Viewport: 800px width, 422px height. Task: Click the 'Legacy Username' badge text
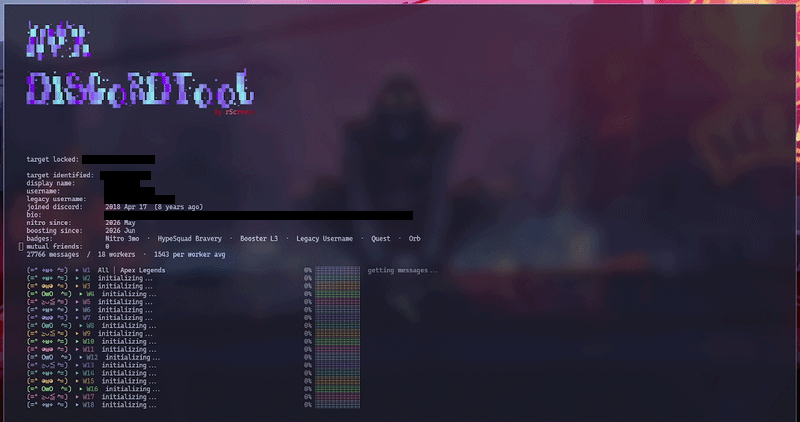coord(324,239)
